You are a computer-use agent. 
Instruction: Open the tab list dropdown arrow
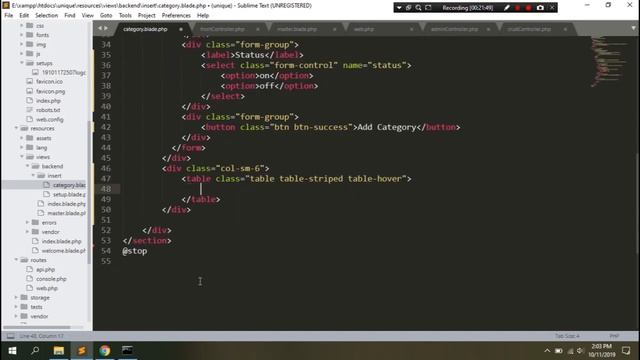point(633,29)
